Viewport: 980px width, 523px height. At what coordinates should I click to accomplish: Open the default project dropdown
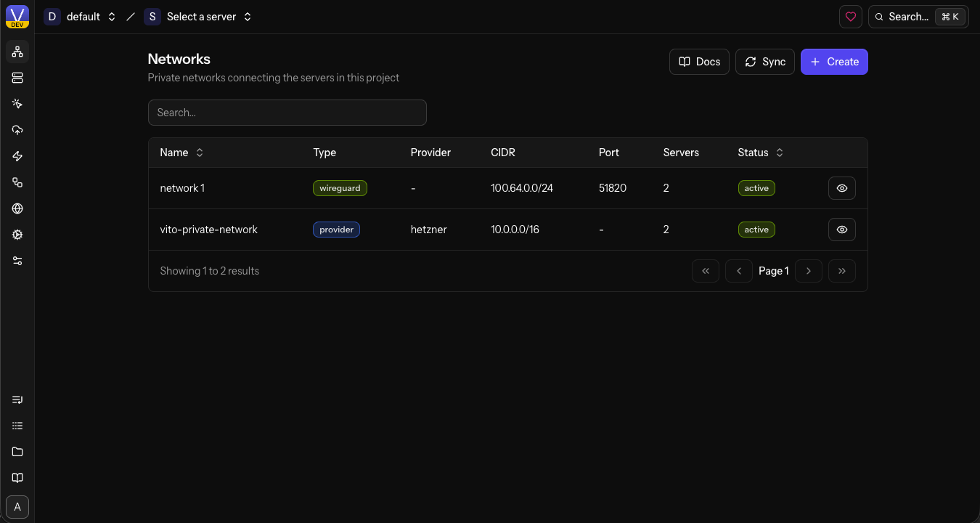[x=80, y=17]
